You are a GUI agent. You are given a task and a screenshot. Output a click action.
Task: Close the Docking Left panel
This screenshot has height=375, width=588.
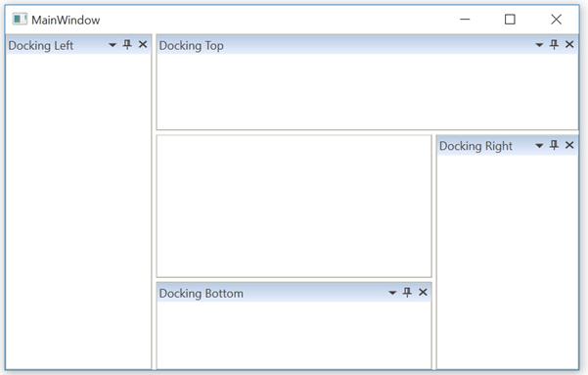tap(143, 44)
